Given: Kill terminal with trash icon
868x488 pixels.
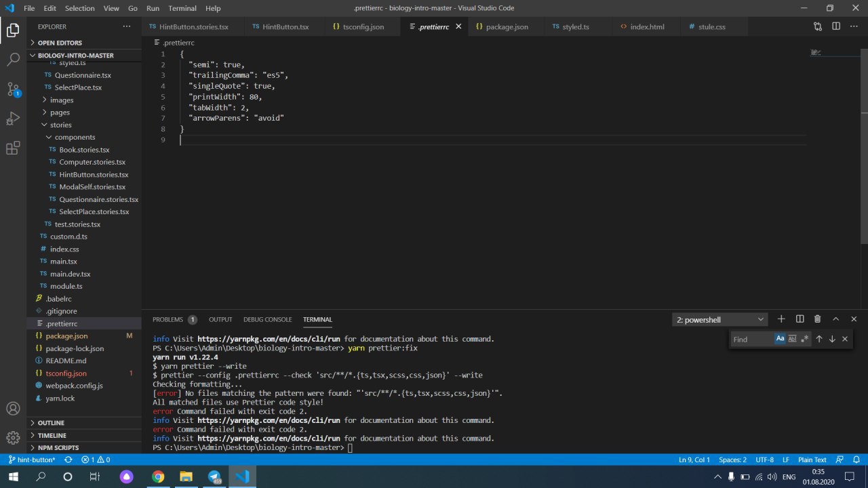Looking at the screenshot, I should pos(817,319).
